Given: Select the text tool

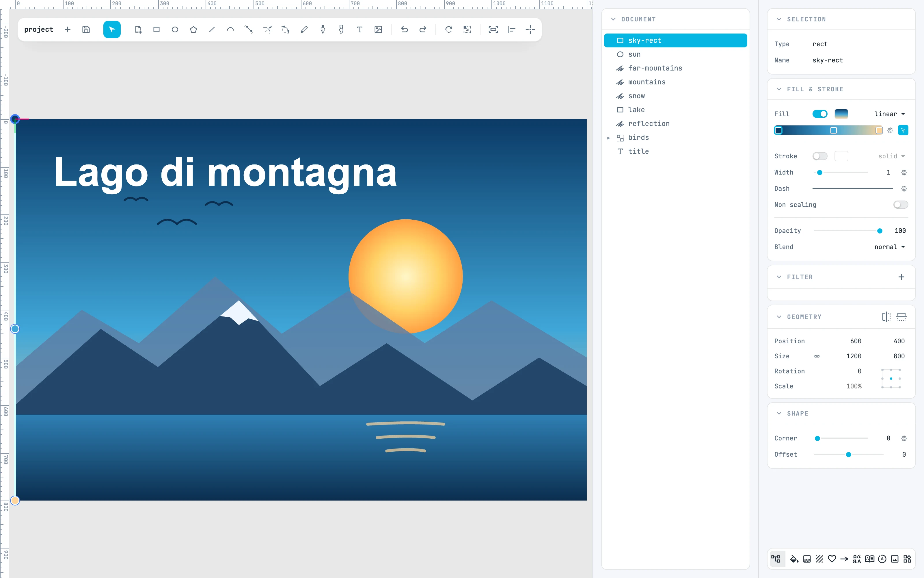Looking at the screenshot, I should click(360, 29).
